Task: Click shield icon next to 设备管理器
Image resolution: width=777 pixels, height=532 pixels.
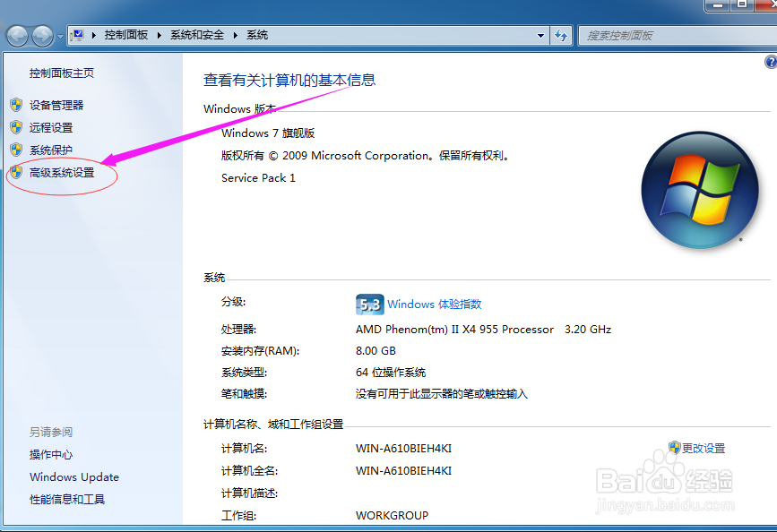Action: [x=16, y=105]
